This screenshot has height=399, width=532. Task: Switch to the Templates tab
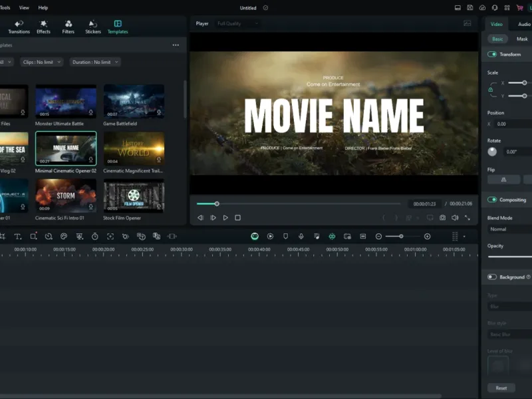(x=118, y=27)
